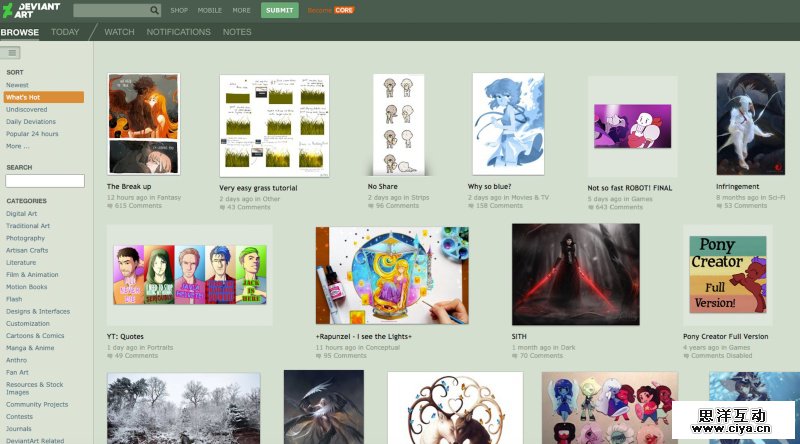Open the WATCH tab
Viewport: 800px width, 444px height.
click(x=119, y=32)
